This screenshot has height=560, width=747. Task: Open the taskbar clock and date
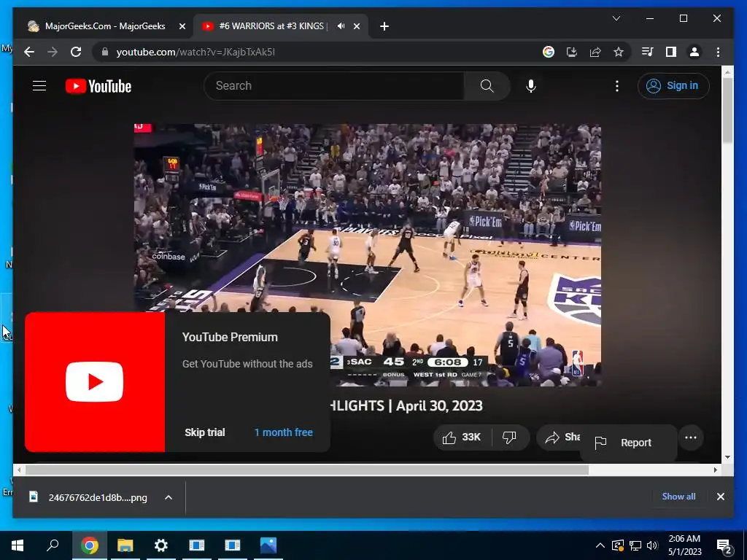[x=684, y=545]
